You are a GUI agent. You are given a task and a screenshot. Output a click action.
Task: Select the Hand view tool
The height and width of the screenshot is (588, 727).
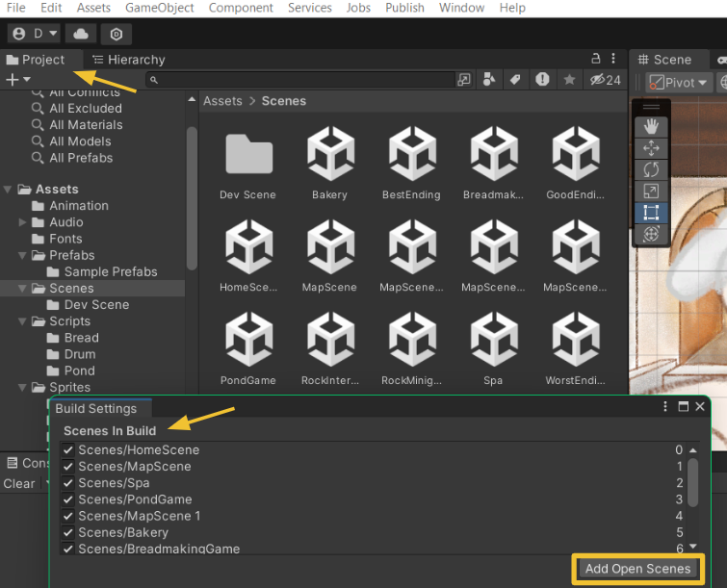651,126
